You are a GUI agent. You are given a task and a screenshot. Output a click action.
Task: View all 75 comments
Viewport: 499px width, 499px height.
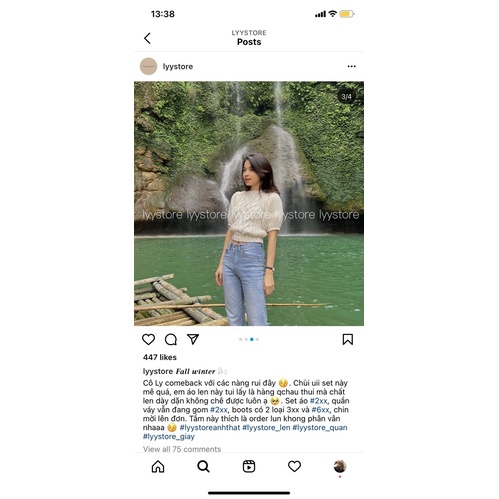[x=182, y=449]
